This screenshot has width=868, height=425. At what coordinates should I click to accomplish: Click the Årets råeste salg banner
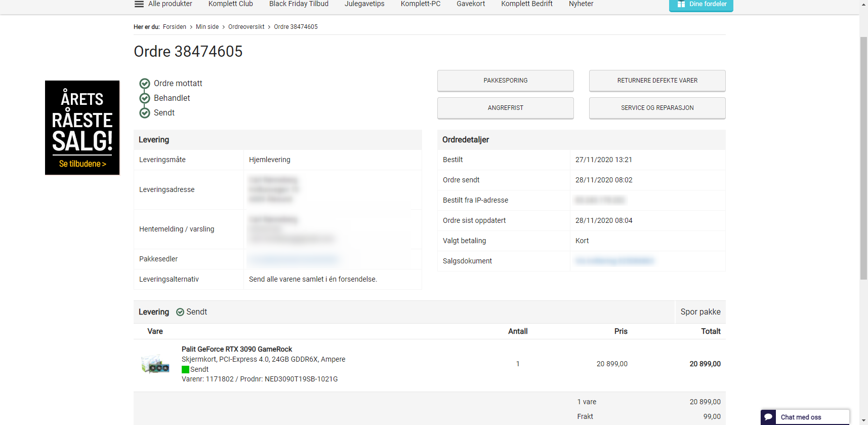[x=82, y=128]
